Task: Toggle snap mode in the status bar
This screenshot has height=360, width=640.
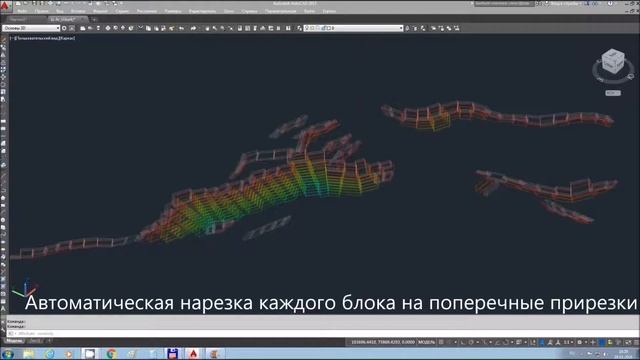Action: [449, 342]
